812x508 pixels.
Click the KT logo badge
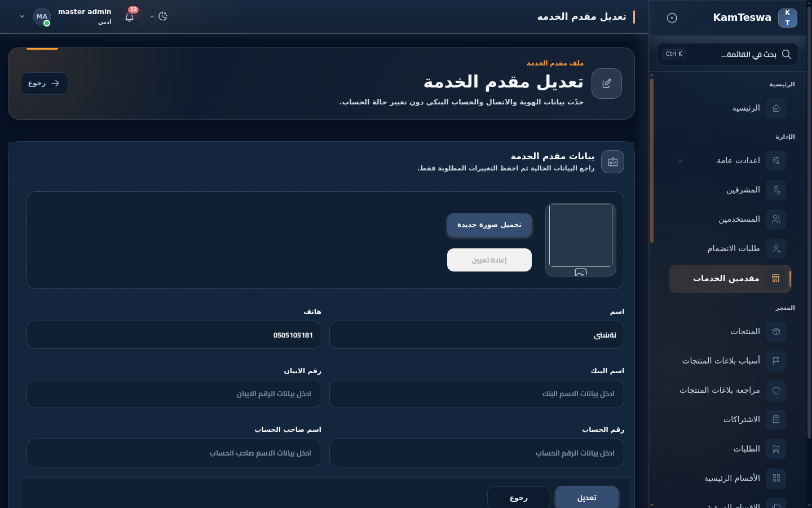(x=787, y=17)
